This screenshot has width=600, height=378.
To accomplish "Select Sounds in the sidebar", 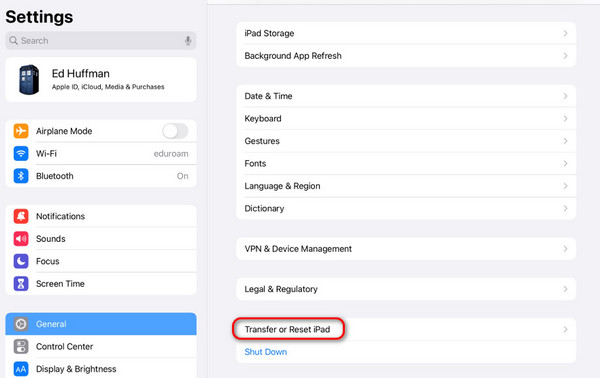I will pyautogui.click(x=101, y=239).
